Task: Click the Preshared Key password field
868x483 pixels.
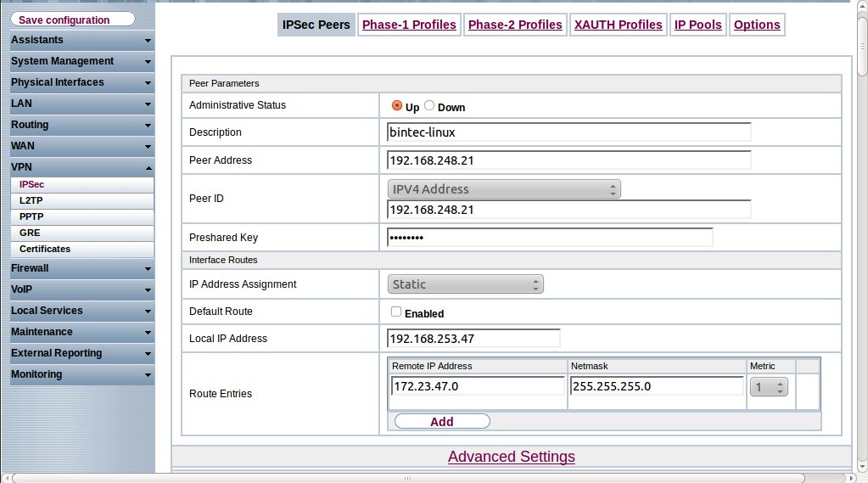Action: point(549,238)
